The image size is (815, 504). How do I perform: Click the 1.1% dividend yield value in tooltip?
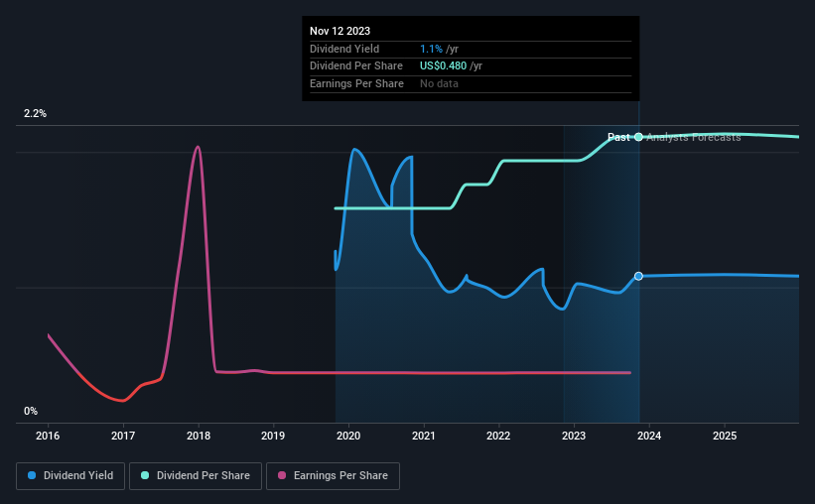(432, 49)
